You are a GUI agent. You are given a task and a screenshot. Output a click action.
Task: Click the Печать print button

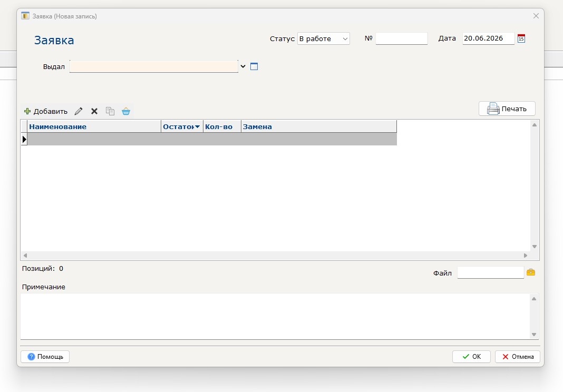coord(507,109)
